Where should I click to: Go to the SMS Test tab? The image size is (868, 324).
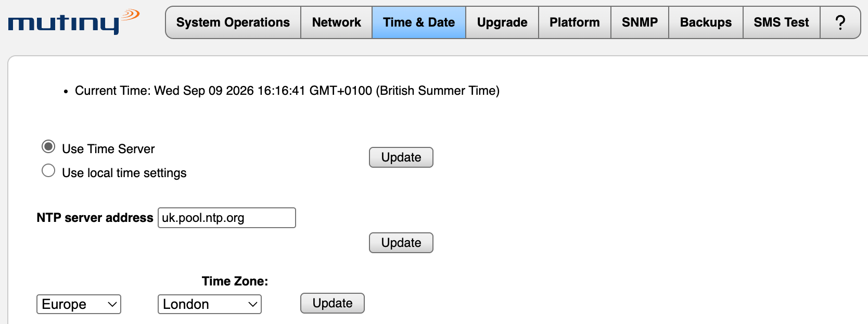coord(782,22)
